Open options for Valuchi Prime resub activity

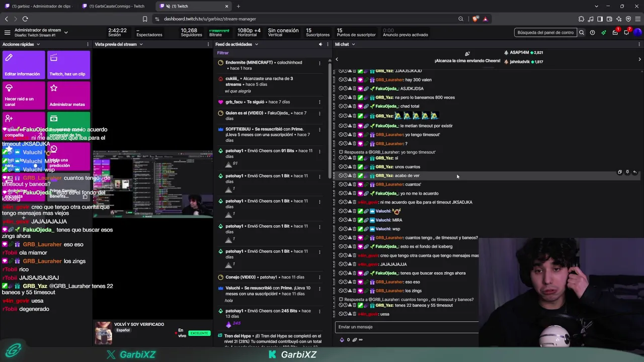coord(319,289)
